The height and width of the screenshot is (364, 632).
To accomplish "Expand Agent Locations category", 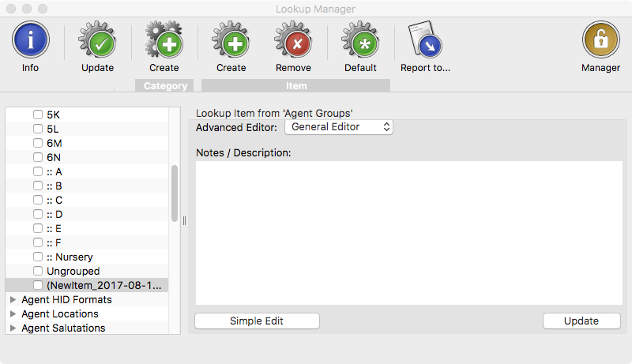I will tap(13, 313).
